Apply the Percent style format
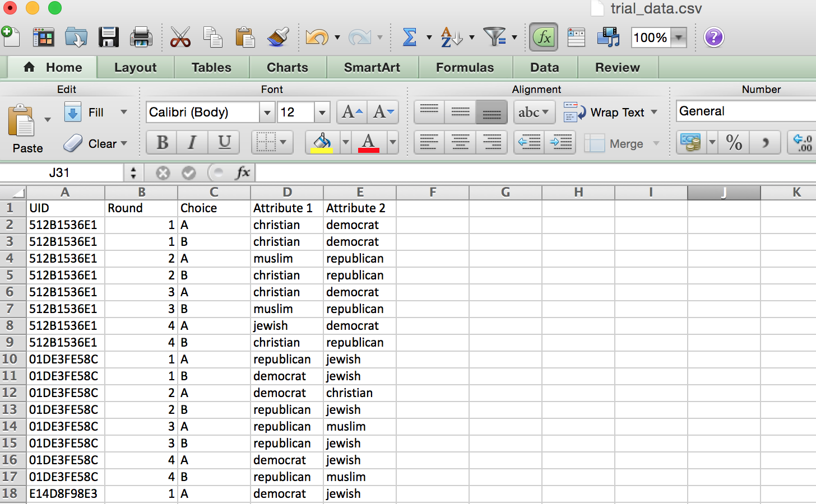This screenshot has width=816, height=504. point(734,142)
